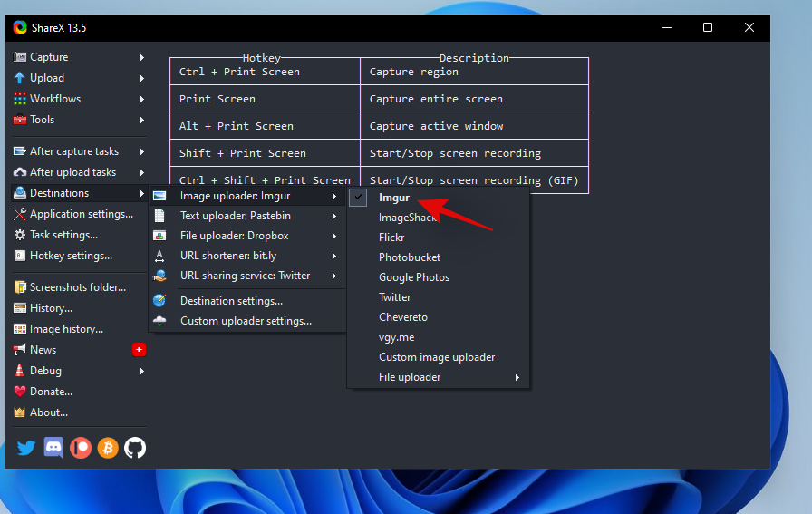
Task: Open the URL shortener: bit.ly submenu
Action: (x=247, y=256)
